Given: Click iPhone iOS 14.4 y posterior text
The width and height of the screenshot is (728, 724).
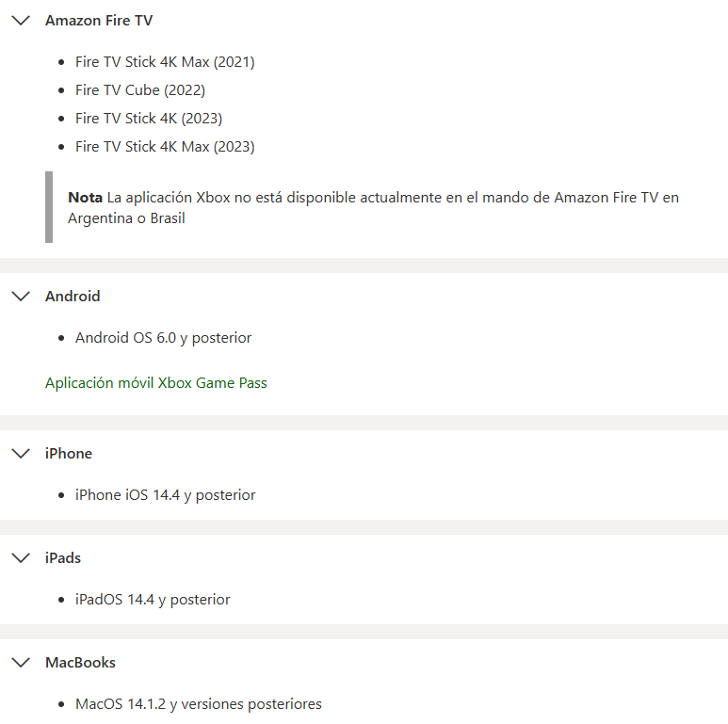Looking at the screenshot, I should point(166,495).
